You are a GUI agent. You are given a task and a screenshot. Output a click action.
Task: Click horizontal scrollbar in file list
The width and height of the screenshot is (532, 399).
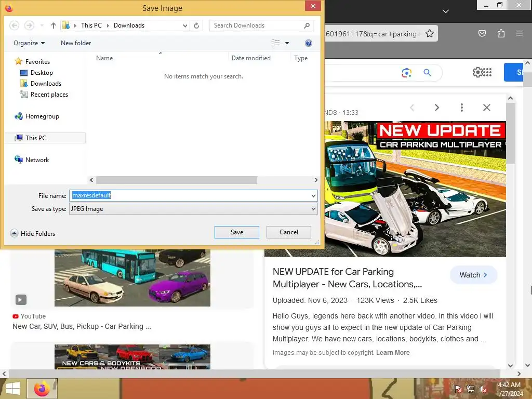pos(177,180)
